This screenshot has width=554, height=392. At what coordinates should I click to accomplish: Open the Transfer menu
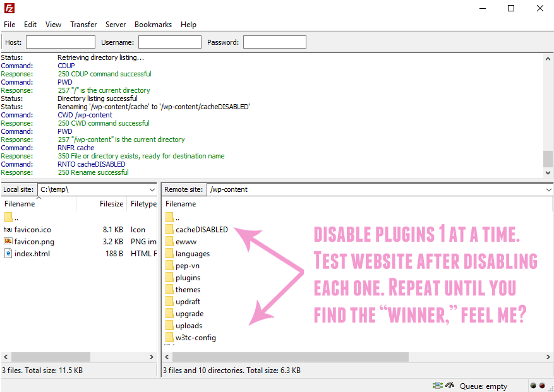click(83, 25)
